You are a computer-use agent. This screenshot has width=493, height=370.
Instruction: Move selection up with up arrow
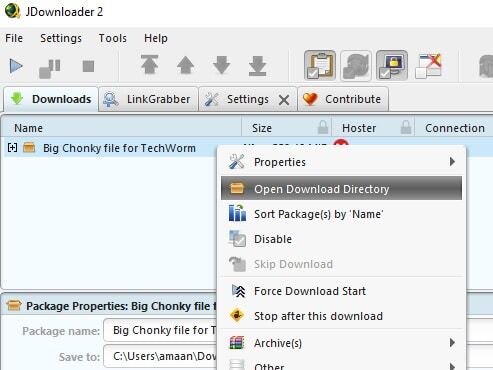pos(185,65)
